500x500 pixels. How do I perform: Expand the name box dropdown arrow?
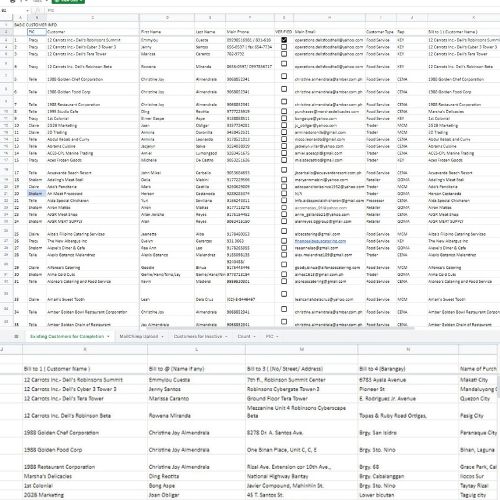pyautogui.click(x=27, y=11)
